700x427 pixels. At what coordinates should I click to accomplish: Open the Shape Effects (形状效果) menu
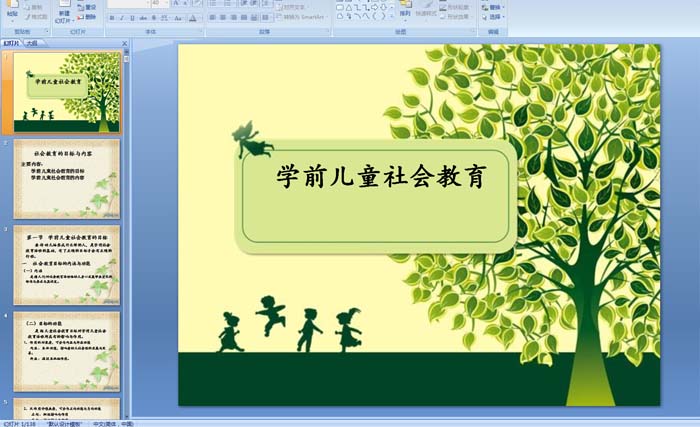(454, 17)
